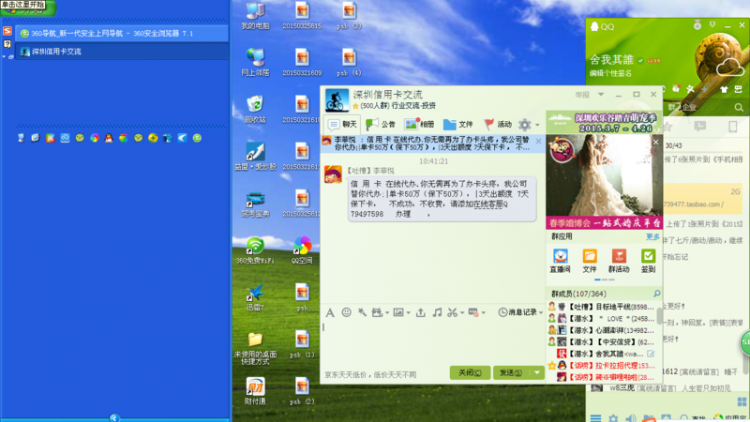The width and height of the screenshot is (750, 422).
Task: Click the shield icon in QQ title bar
Action: coord(712,24)
